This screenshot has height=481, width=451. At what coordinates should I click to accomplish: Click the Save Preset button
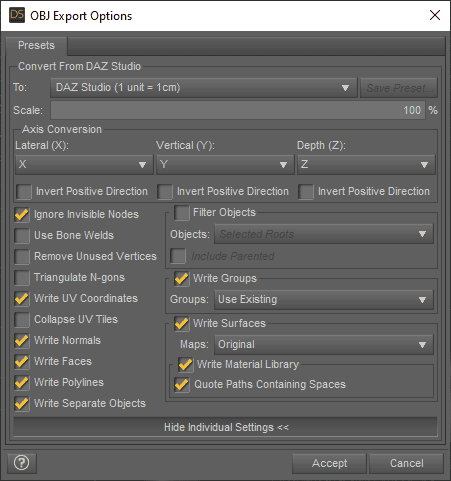(x=399, y=88)
